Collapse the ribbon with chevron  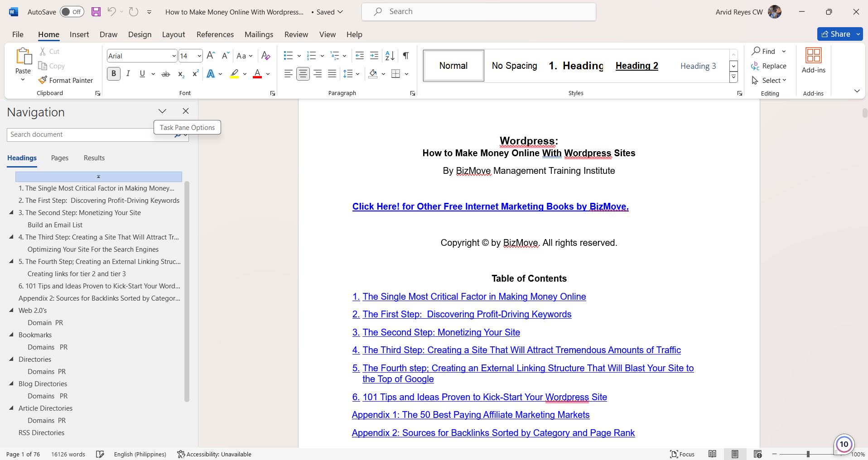857,91
